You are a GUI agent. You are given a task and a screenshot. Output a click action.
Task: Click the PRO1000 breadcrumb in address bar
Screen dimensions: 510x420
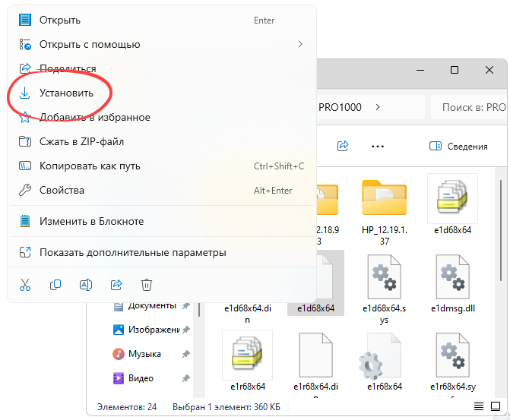(340, 107)
